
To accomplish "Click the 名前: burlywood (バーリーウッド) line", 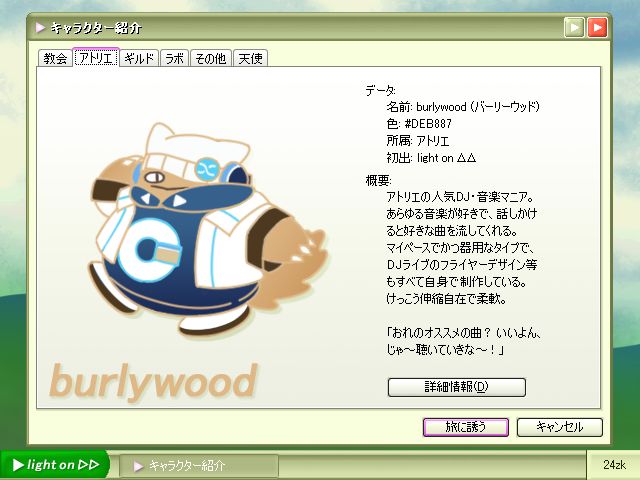I will [x=463, y=107].
